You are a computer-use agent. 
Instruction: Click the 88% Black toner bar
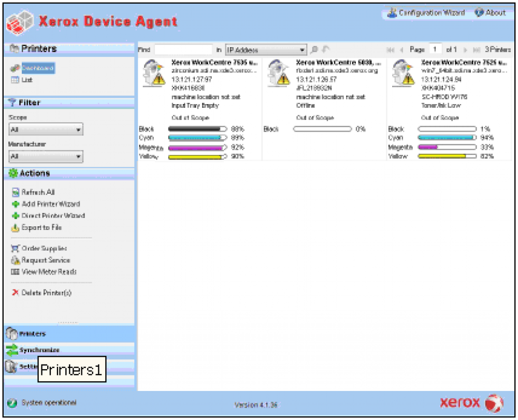pyautogui.click(x=197, y=129)
